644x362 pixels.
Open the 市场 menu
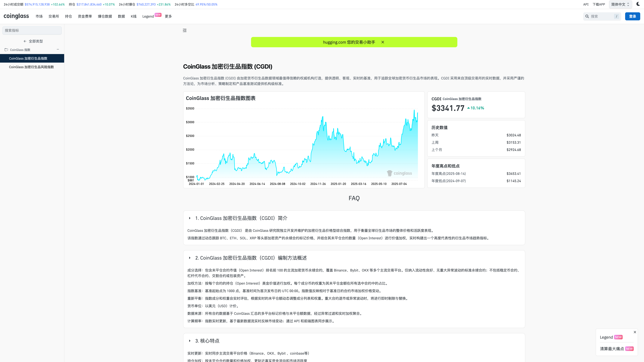[39, 16]
